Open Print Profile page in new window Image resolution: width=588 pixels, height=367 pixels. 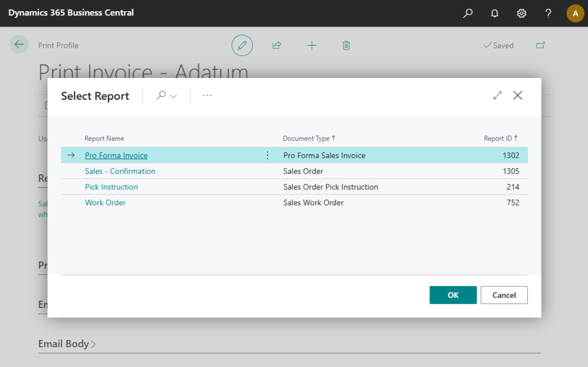point(540,45)
